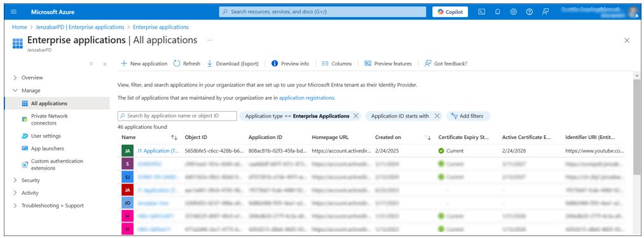Sort by the Created on column arrows
644x238 pixels.
tap(428, 138)
